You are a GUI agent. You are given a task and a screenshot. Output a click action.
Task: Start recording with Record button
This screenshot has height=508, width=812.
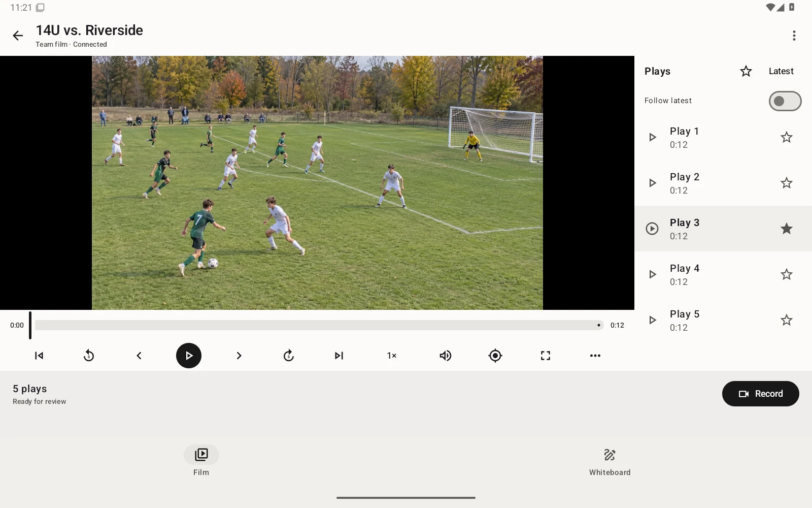point(761,394)
